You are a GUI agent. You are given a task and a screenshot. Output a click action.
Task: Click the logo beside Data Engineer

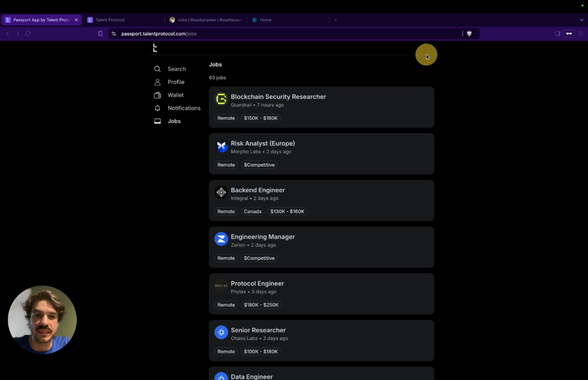pyautogui.click(x=221, y=377)
